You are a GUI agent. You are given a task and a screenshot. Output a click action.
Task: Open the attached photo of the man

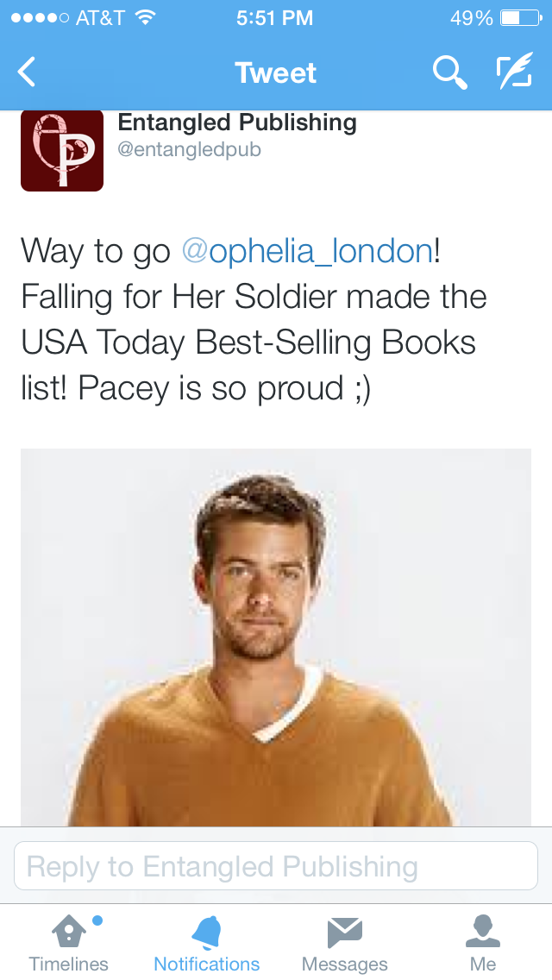(276, 638)
